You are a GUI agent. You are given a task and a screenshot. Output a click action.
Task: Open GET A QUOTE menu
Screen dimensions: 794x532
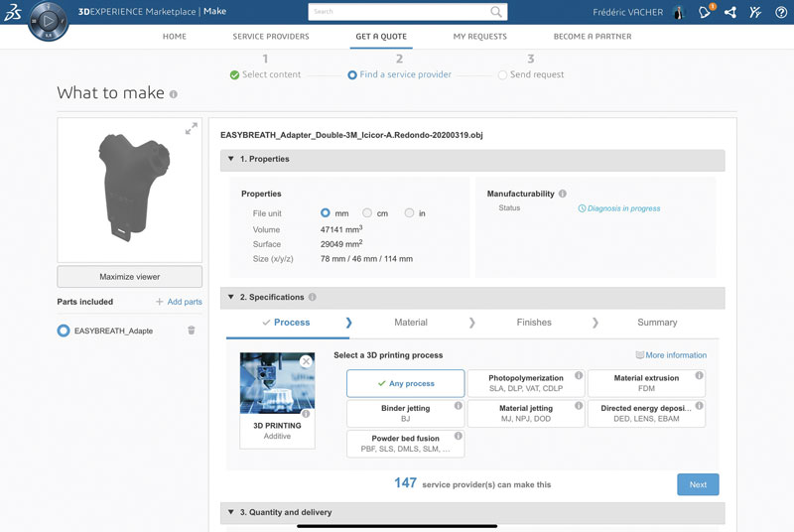pyautogui.click(x=381, y=37)
